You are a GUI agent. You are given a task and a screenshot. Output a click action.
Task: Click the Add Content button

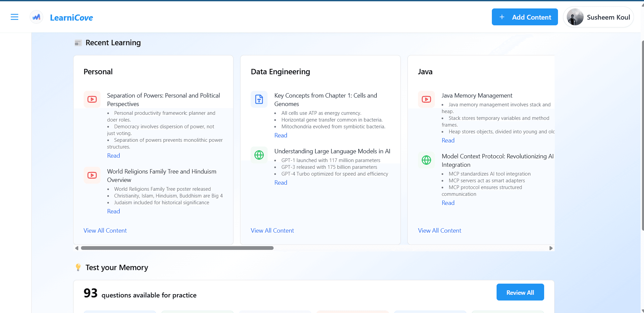coord(525,17)
